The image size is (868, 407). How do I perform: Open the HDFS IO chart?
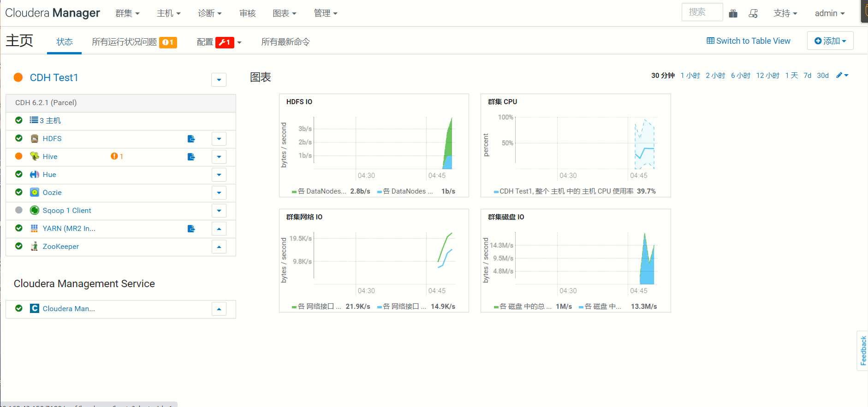(374, 146)
